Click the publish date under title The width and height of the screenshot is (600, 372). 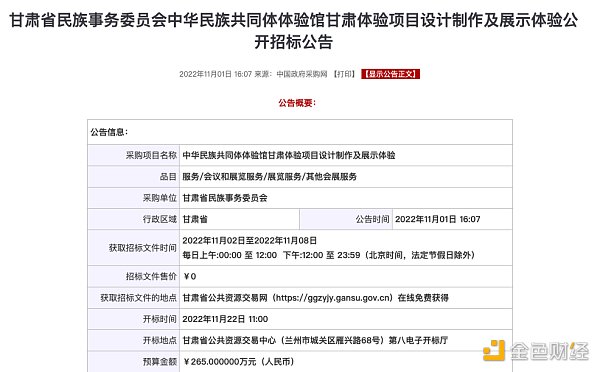[215, 74]
